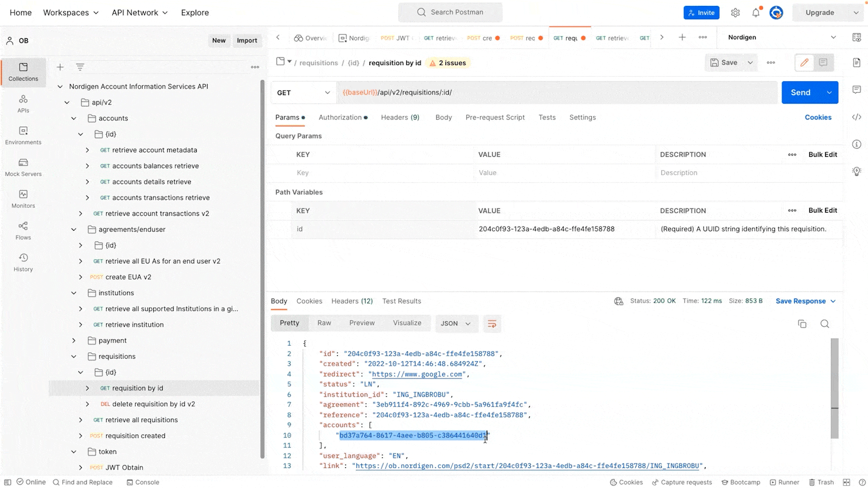Switch to comment mode icon
Viewport: 868px width, 488px height.
823,62
